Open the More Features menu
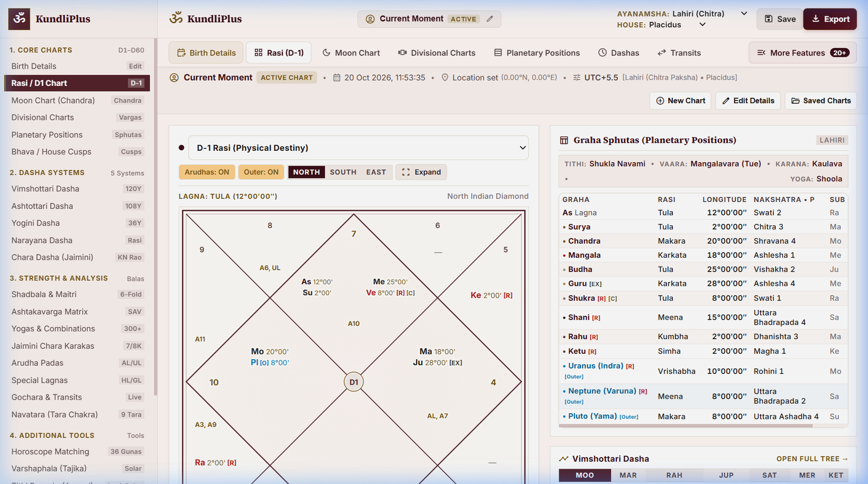 [803, 53]
